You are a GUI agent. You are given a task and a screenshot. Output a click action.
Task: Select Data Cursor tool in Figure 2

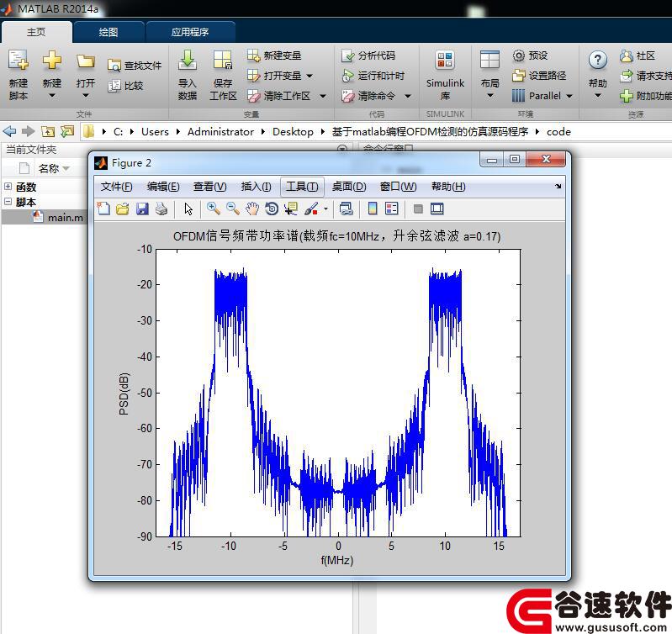coord(291,209)
